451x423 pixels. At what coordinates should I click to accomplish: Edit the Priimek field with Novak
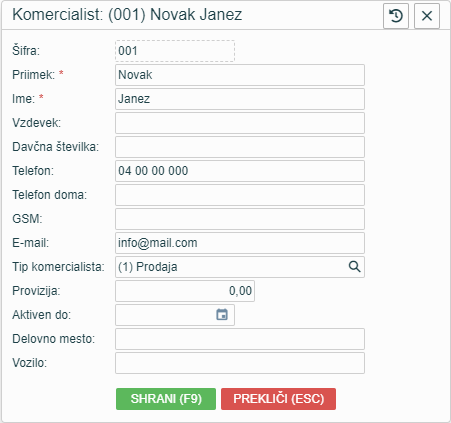point(240,75)
